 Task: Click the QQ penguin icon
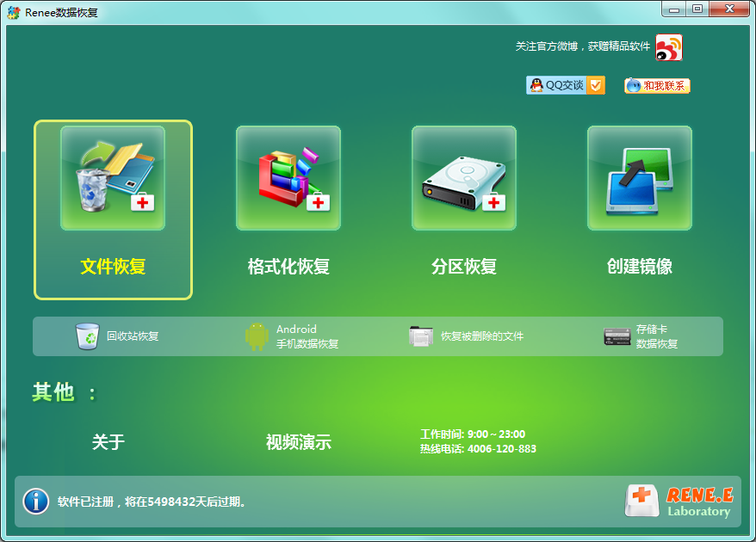tap(538, 85)
